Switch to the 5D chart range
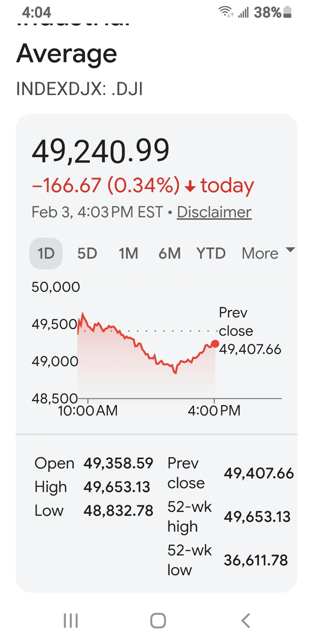 87,253
